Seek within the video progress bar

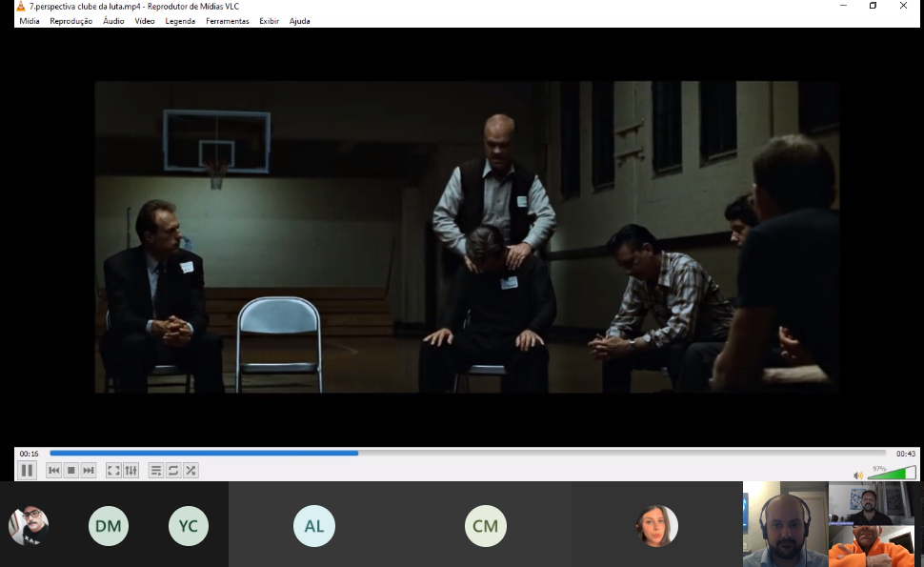tap(468, 454)
